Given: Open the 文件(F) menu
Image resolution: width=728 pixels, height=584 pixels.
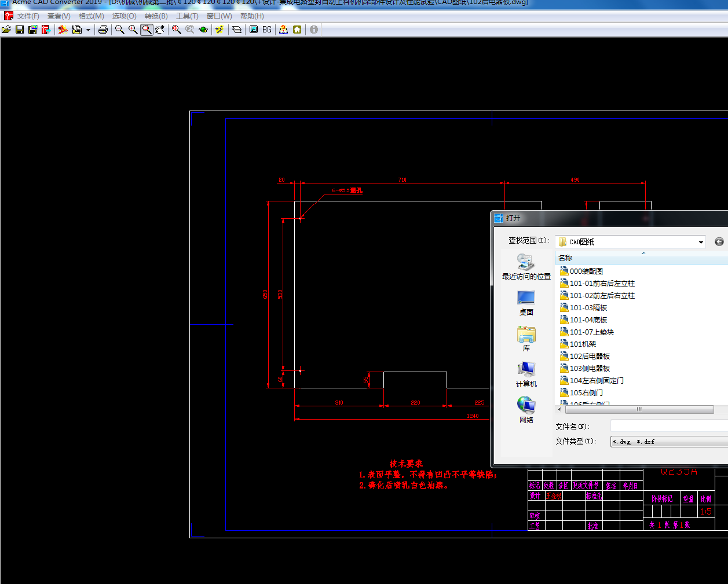Looking at the screenshot, I should (28, 16).
